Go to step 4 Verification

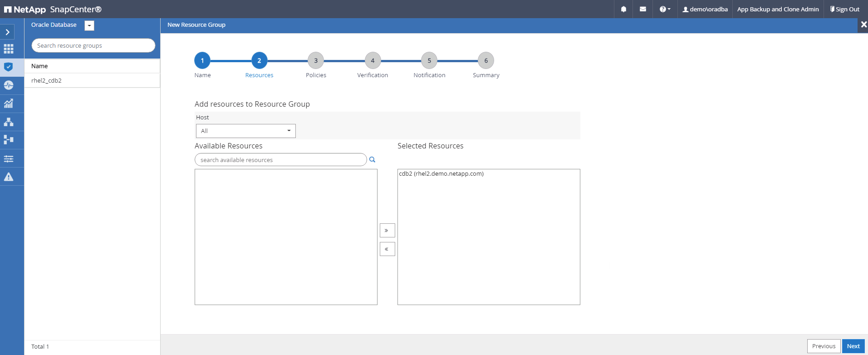click(373, 60)
